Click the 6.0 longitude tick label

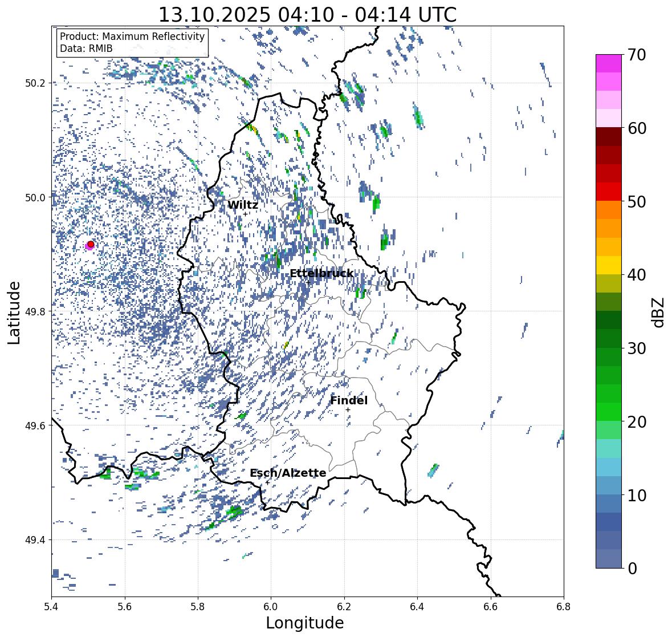pyautogui.click(x=271, y=606)
